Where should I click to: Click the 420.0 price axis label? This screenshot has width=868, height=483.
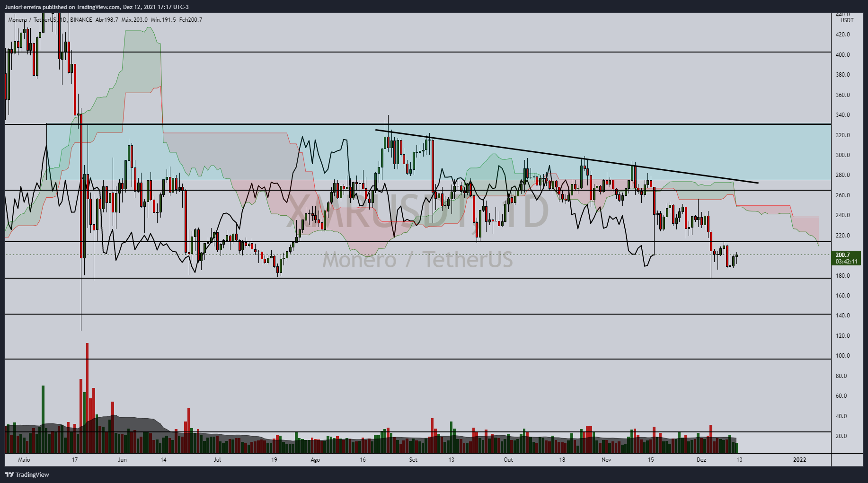point(842,35)
